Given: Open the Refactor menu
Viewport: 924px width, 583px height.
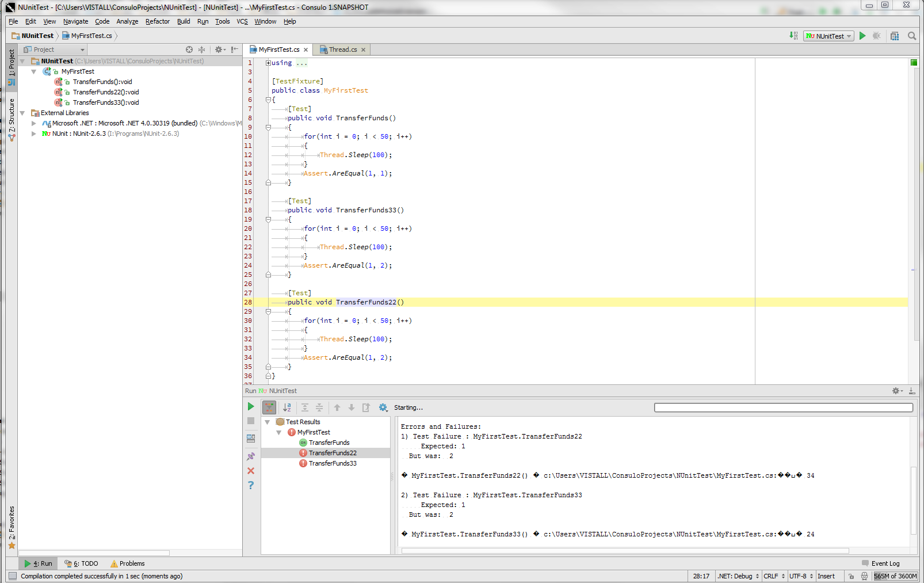Looking at the screenshot, I should click(x=158, y=21).
